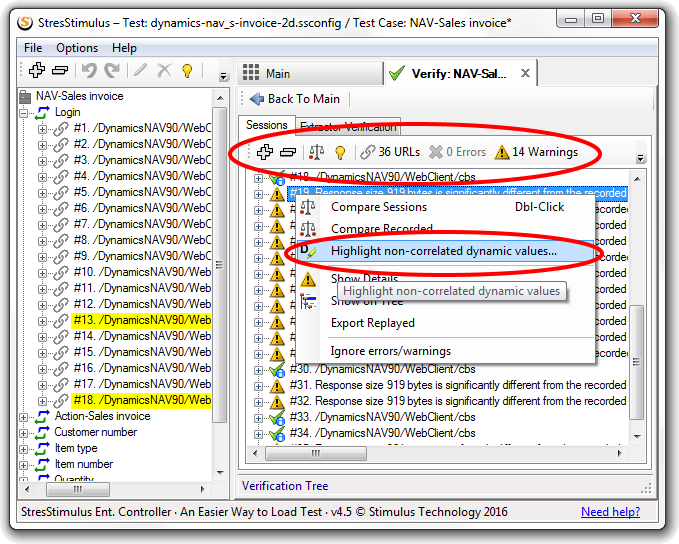The image size is (679, 544).
Task: Switch to the Main tab
Action: pyautogui.click(x=310, y=74)
